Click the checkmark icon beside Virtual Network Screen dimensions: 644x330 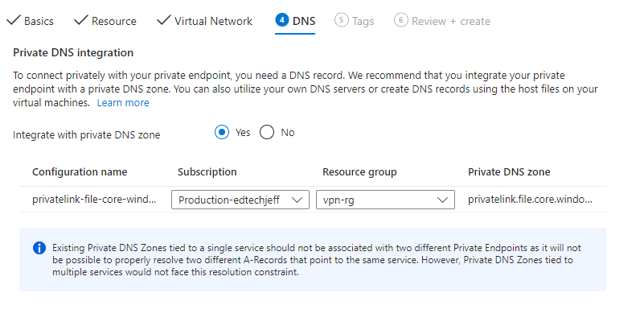click(x=163, y=20)
